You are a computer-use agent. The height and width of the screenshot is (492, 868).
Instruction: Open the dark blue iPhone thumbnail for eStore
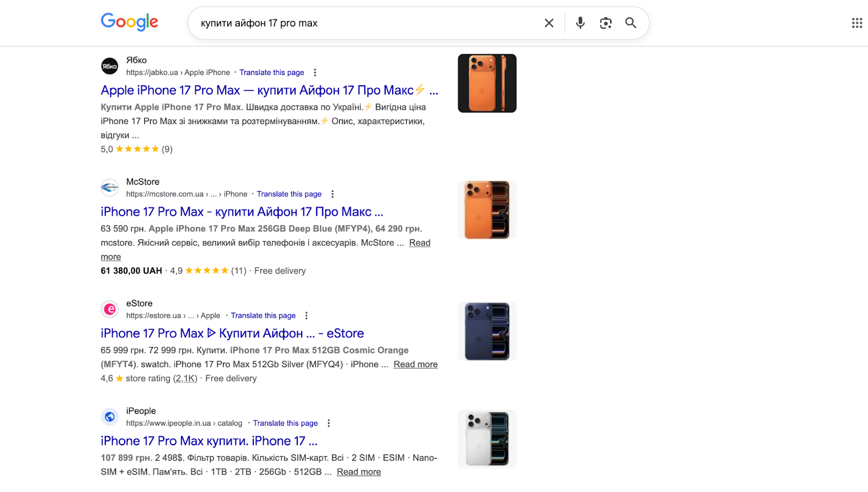click(487, 331)
